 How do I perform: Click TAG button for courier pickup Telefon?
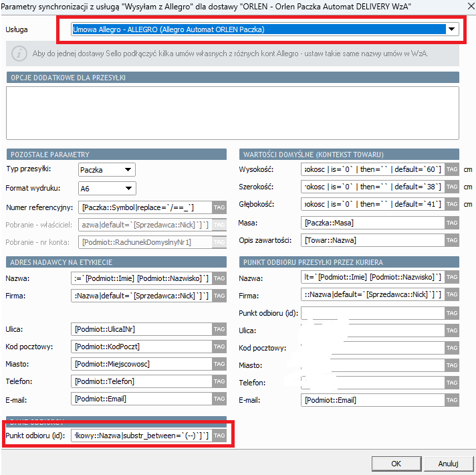click(x=452, y=383)
